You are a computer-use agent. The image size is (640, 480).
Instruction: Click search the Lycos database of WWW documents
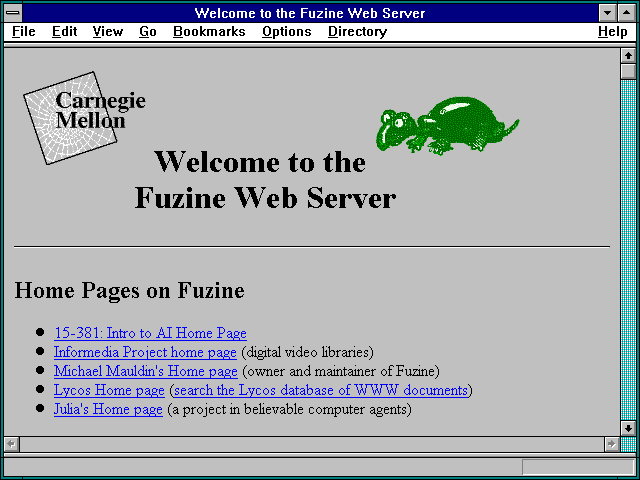[321, 390]
